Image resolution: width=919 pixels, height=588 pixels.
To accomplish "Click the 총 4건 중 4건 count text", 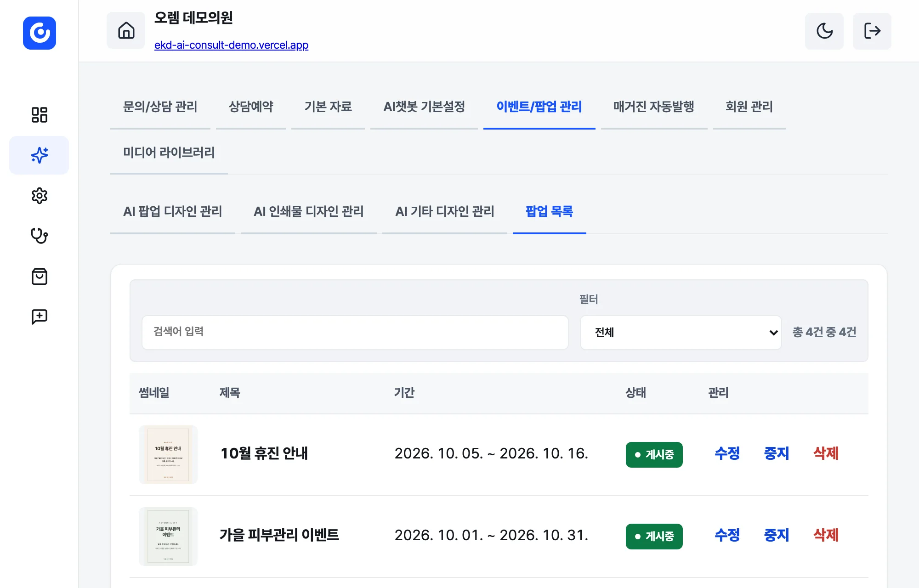I will (x=824, y=332).
